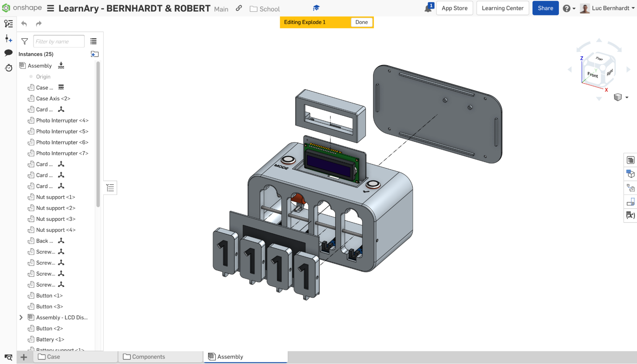The height and width of the screenshot is (364, 637).
Task: Expand the Case... assembly instance
Action: coord(21,87)
